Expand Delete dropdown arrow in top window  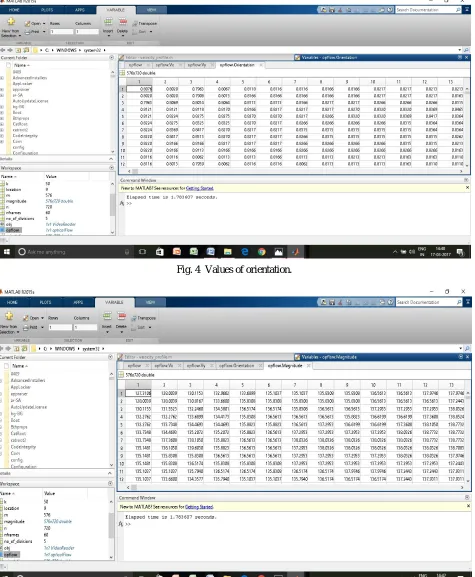pos(123,36)
